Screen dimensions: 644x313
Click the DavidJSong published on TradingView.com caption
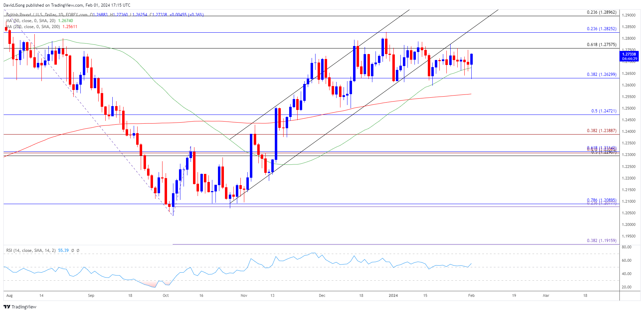[x=67, y=5]
